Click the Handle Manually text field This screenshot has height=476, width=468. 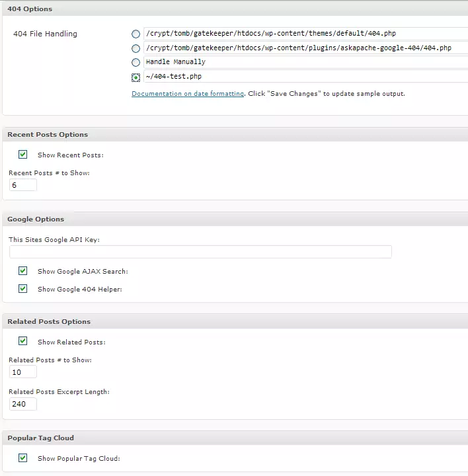tap(304, 62)
